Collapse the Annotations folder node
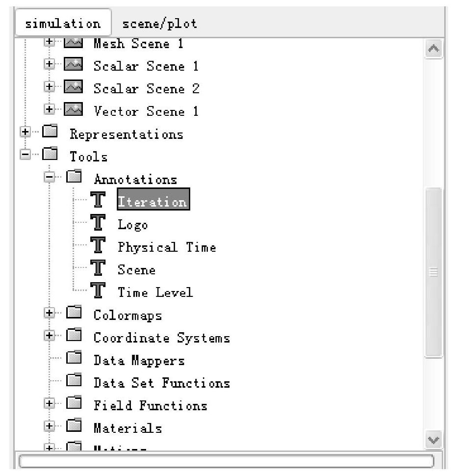Image resolution: width=455 pixels, height=476 pixels. click(49, 179)
